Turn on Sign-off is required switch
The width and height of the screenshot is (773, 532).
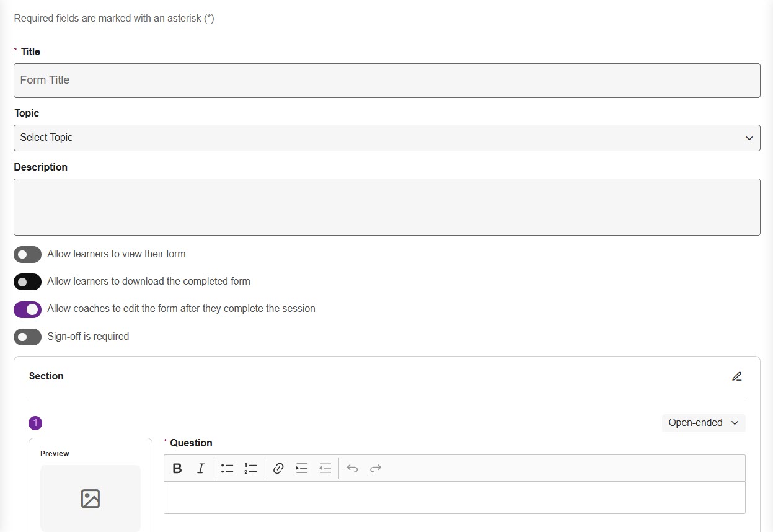(x=27, y=337)
